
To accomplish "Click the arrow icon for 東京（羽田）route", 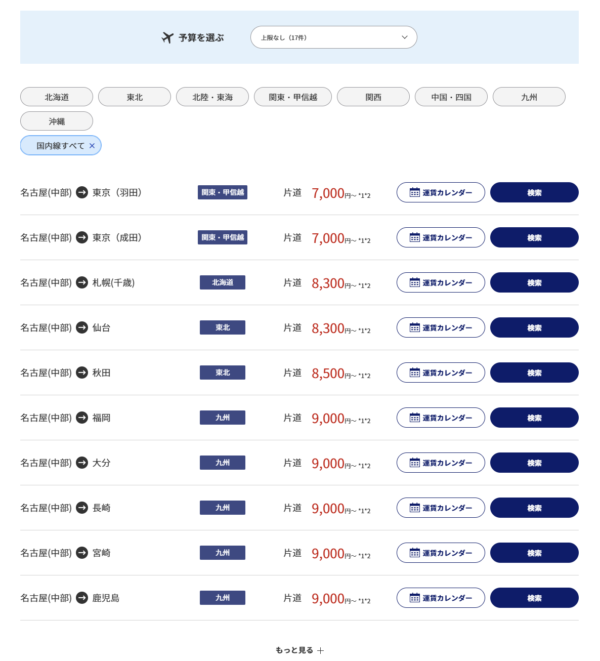I will coord(82,193).
